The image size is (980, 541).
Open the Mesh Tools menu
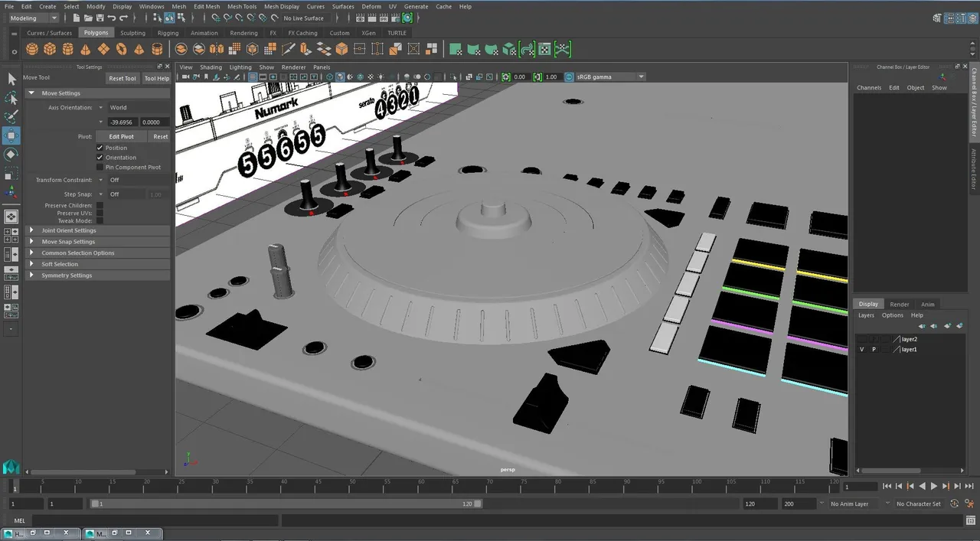point(242,6)
